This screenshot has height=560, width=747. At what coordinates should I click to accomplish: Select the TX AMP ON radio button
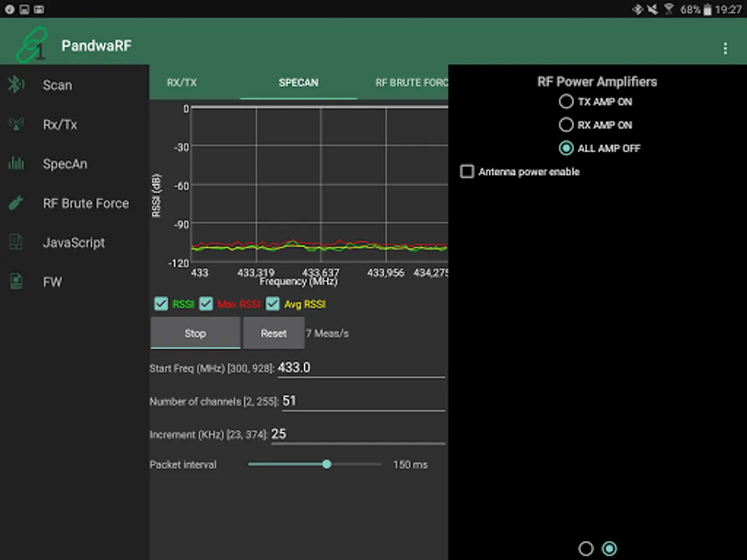[566, 101]
